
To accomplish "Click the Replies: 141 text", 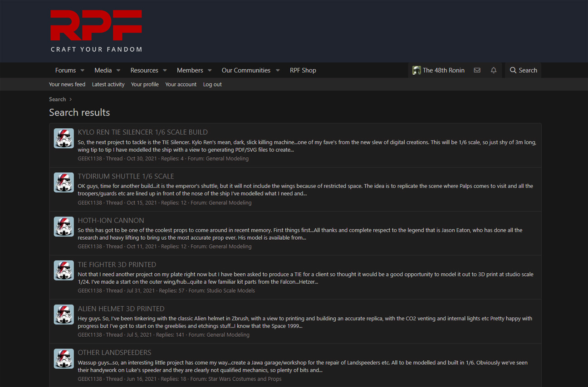I will point(170,335).
